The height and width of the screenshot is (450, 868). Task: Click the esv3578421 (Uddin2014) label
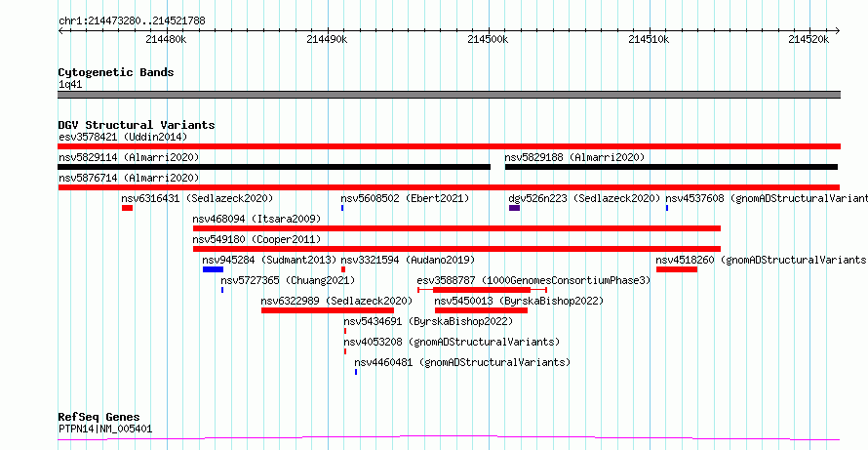tap(123, 137)
